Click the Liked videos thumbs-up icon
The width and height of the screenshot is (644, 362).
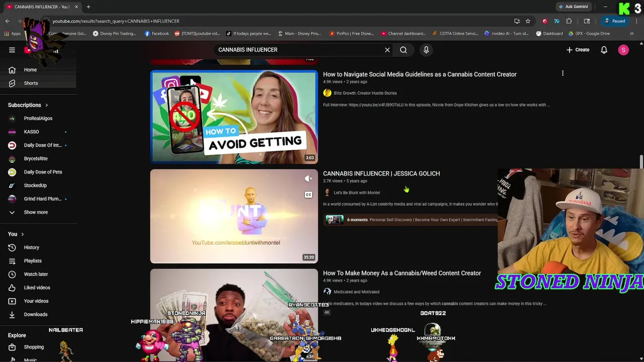[x=12, y=288]
